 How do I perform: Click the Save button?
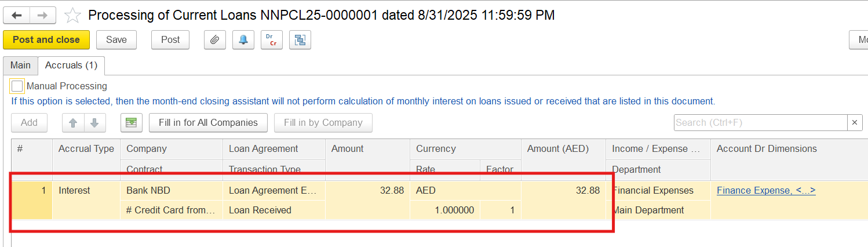pos(116,40)
